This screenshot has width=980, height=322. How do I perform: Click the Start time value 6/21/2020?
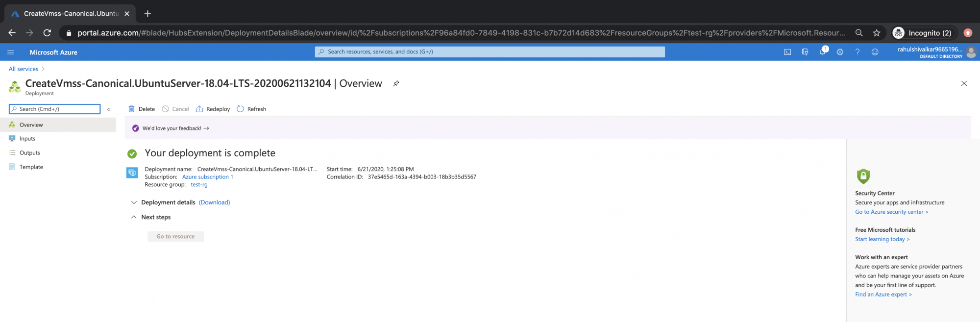click(386, 169)
